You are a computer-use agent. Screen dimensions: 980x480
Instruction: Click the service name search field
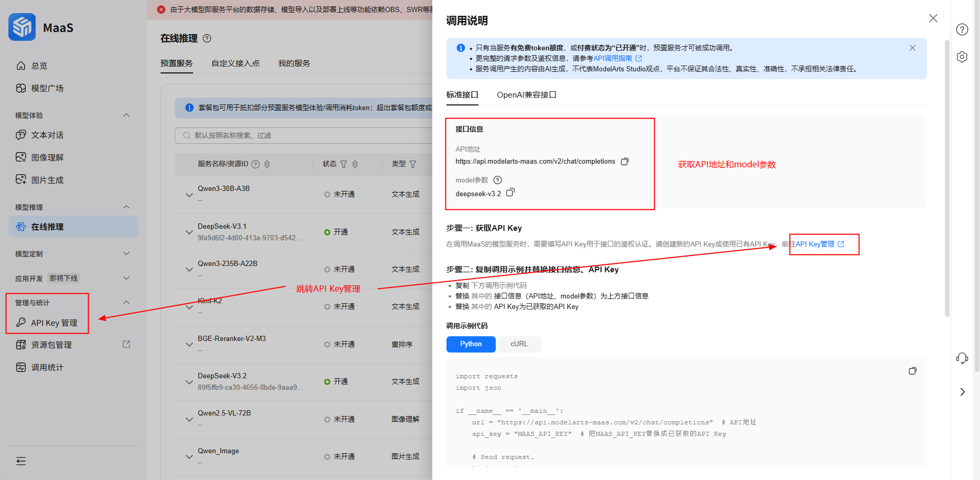pyautogui.click(x=304, y=135)
